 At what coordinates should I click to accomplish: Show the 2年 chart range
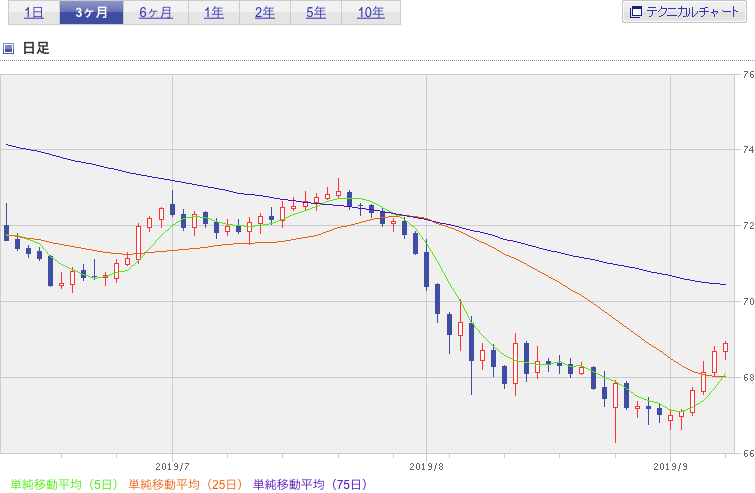click(x=265, y=13)
